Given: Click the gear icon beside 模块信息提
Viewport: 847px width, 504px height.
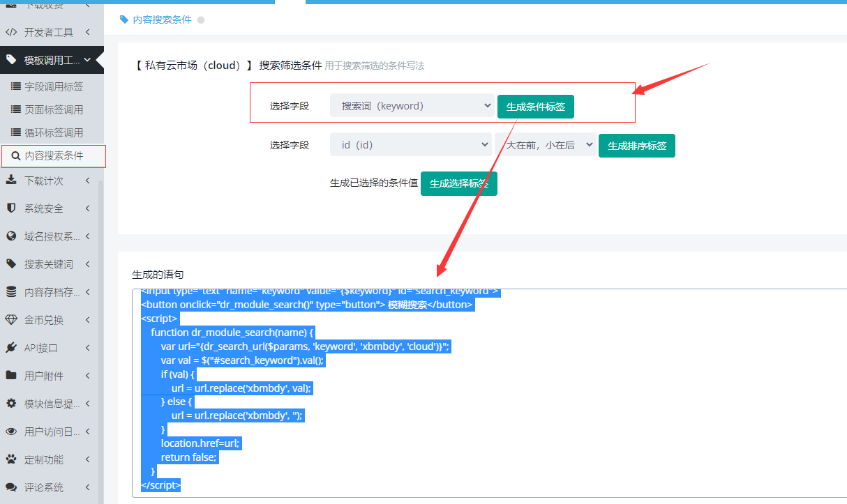Looking at the screenshot, I should click(x=11, y=404).
